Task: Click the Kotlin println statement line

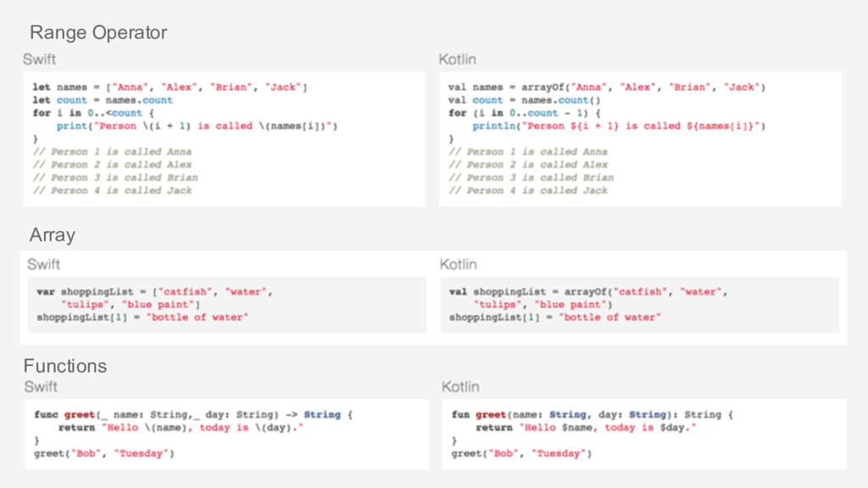Action: 618,126
